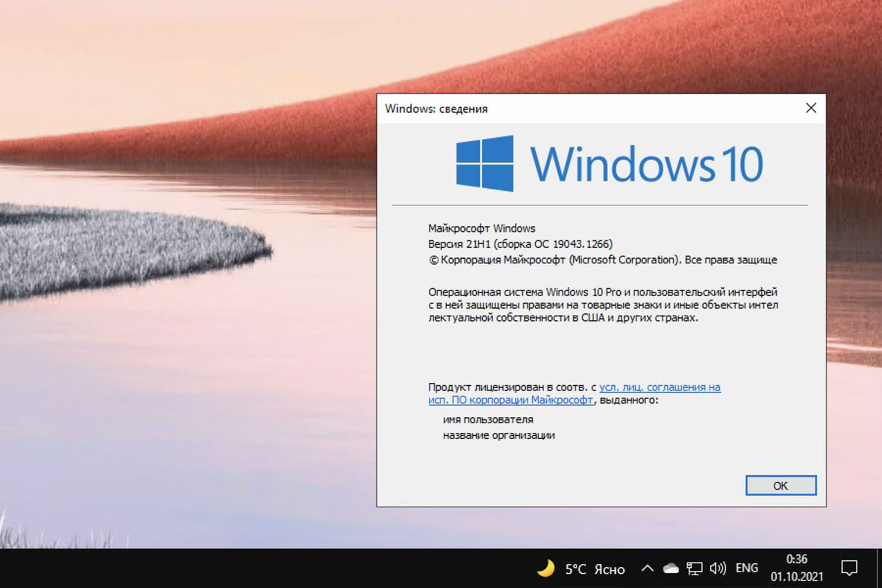Close the 'Windows: сведения' dialog
The image size is (882, 588).
pos(811,108)
